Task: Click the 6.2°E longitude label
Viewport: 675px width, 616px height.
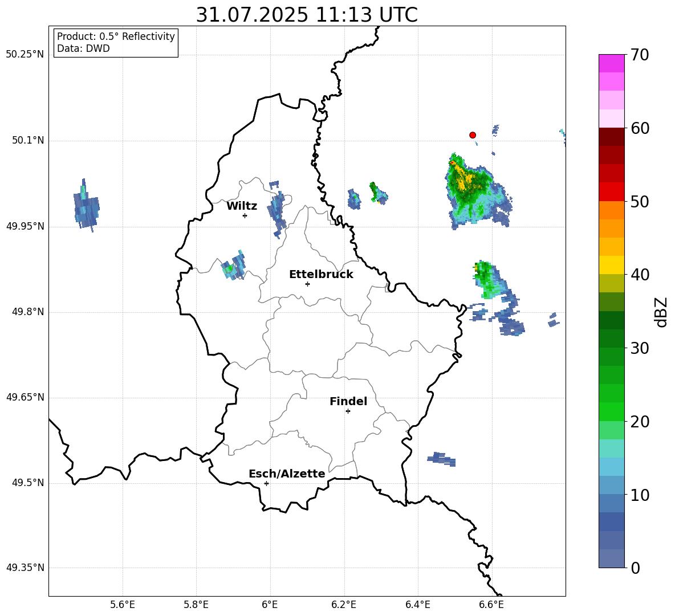Action: [x=344, y=605]
